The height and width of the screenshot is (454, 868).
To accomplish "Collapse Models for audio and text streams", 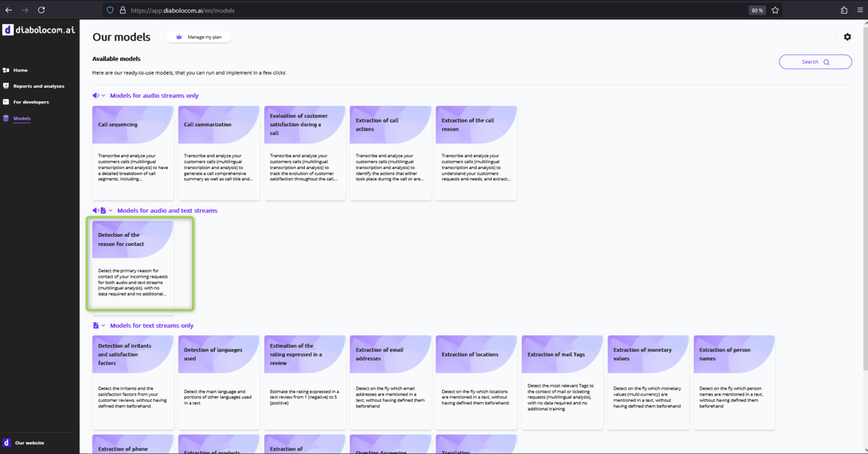I will pos(110,211).
